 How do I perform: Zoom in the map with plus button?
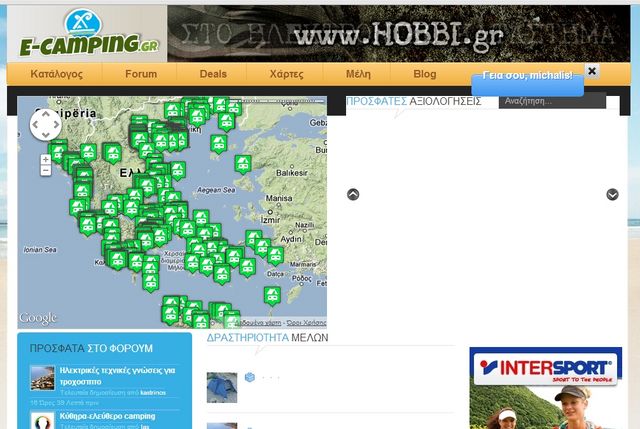pyautogui.click(x=46, y=159)
